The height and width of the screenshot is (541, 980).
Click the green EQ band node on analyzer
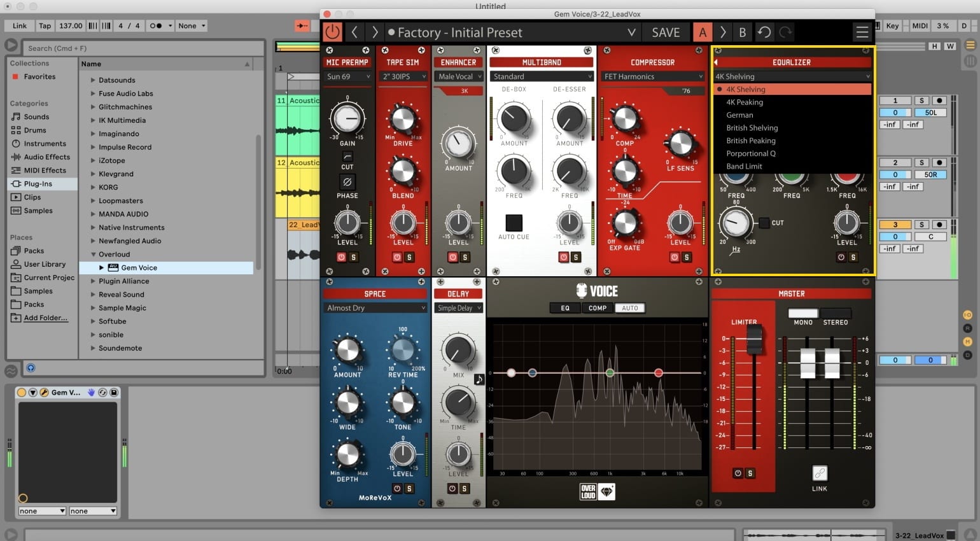point(610,372)
